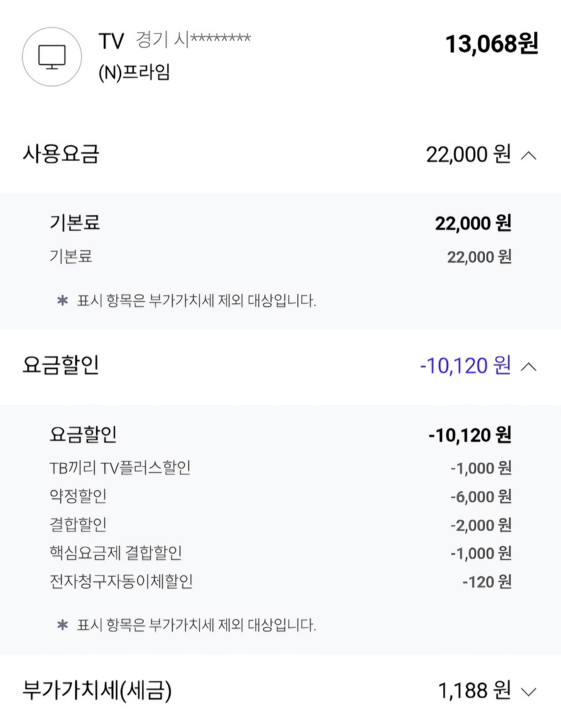Viewport: 561px width, 728px height.
Task: Click the (N)프라임 plan name
Action: click(134, 72)
